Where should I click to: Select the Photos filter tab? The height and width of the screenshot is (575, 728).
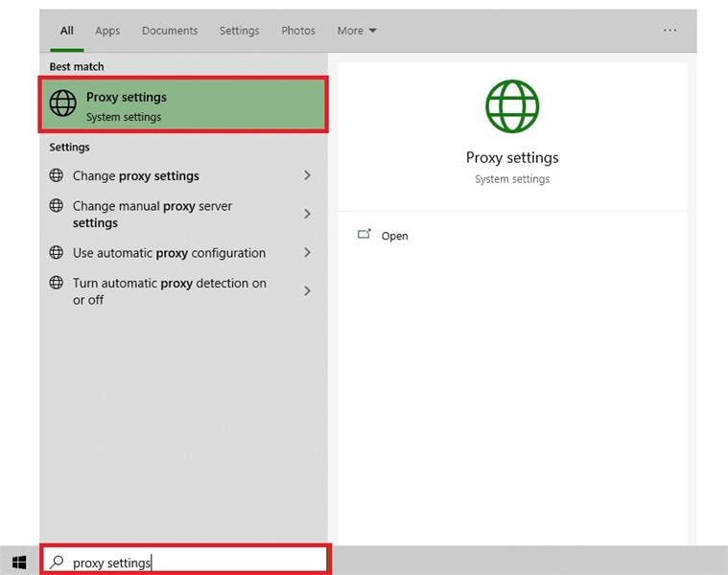(298, 31)
